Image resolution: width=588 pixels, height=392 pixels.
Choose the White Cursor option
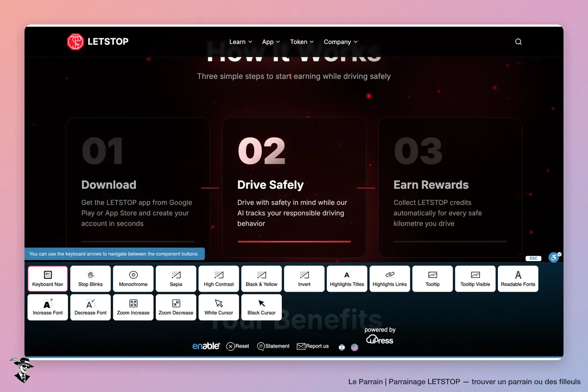[x=219, y=307]
